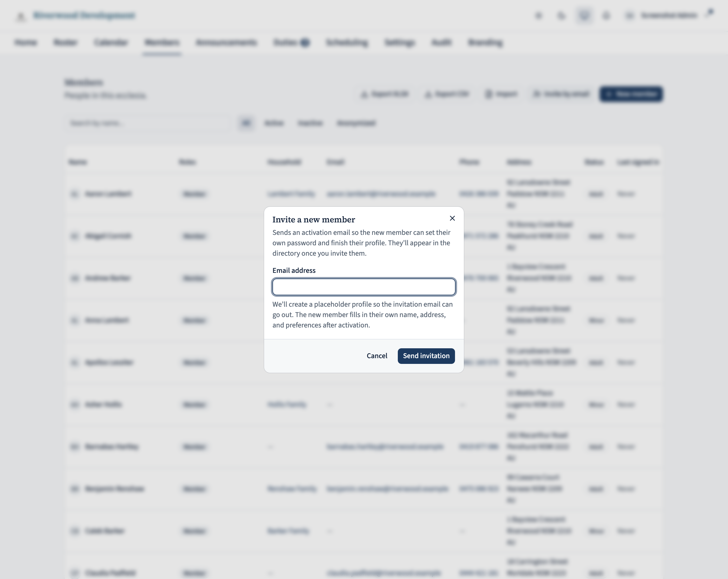Open the Audit tab in navigation

click(x=441, y=43)
